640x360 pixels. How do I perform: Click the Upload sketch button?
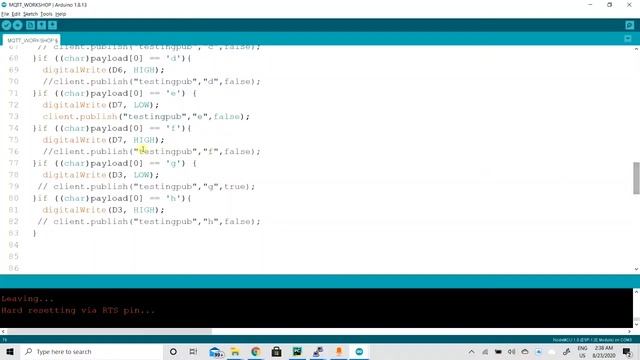pyautogui.click(x=18, y=25)
